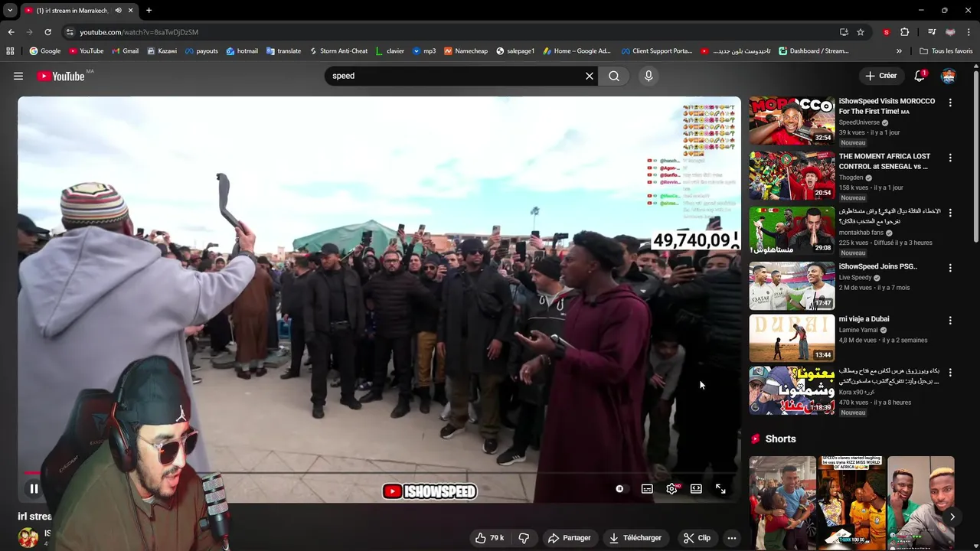Image resolution: width=980 pixels, height=551 pixels.
Task: Open the video player settings gear
Action: 671,489
